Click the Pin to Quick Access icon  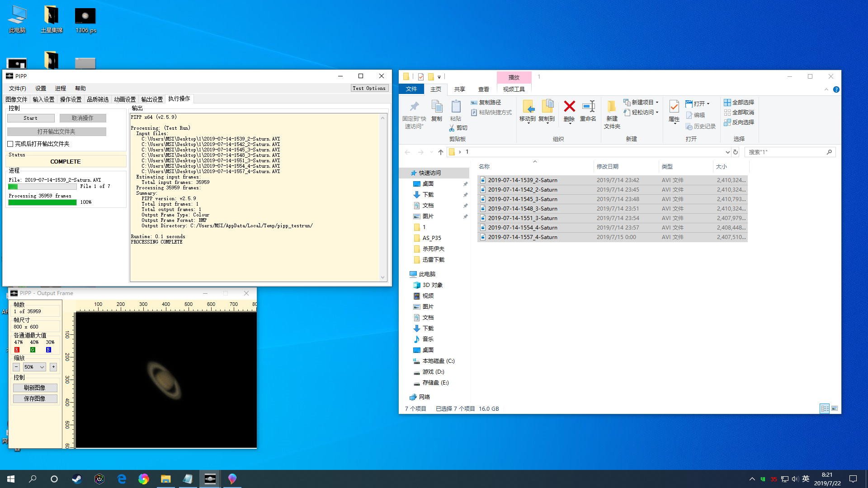coord(414,107)
